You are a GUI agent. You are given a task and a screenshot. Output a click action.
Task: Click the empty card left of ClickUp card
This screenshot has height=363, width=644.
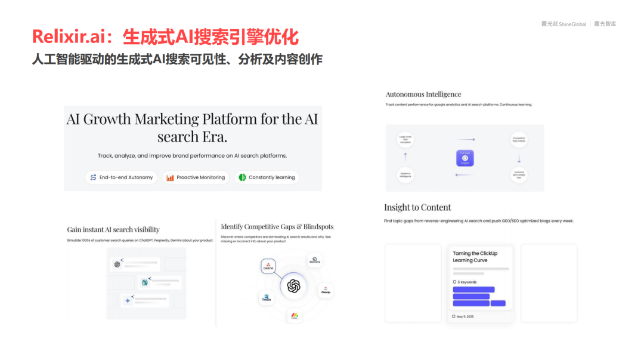tap(413, 283)
